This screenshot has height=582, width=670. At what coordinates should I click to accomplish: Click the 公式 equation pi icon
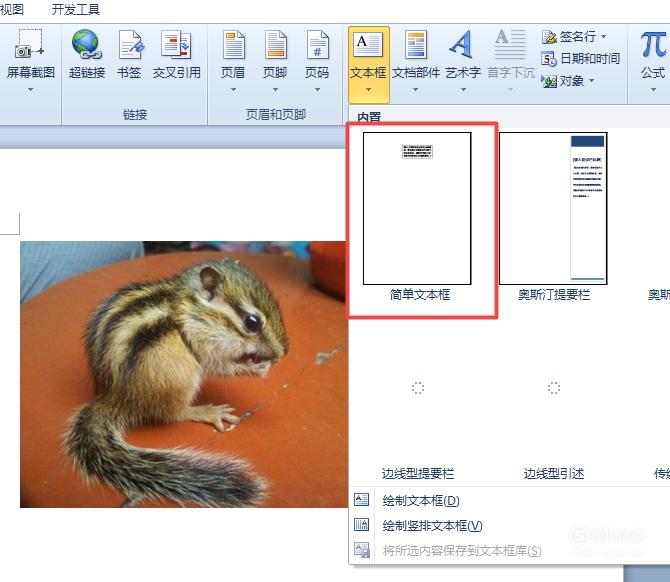653,45
